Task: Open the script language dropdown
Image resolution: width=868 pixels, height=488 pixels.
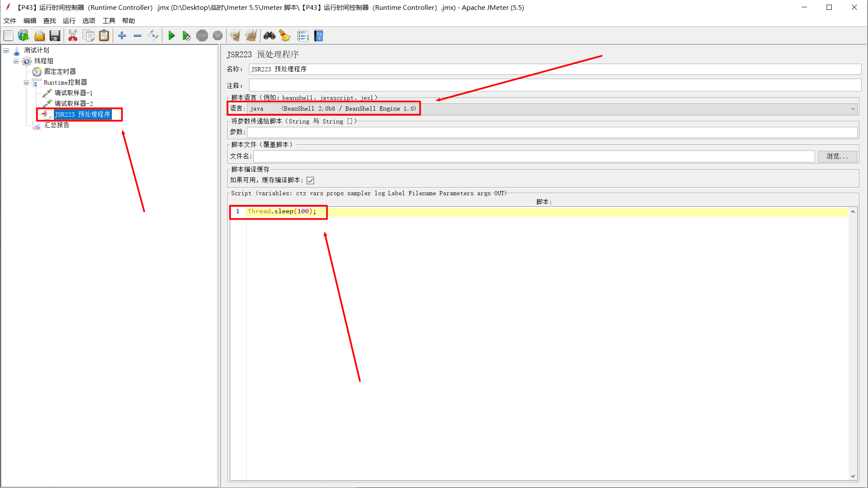Action: click(853, 109)
